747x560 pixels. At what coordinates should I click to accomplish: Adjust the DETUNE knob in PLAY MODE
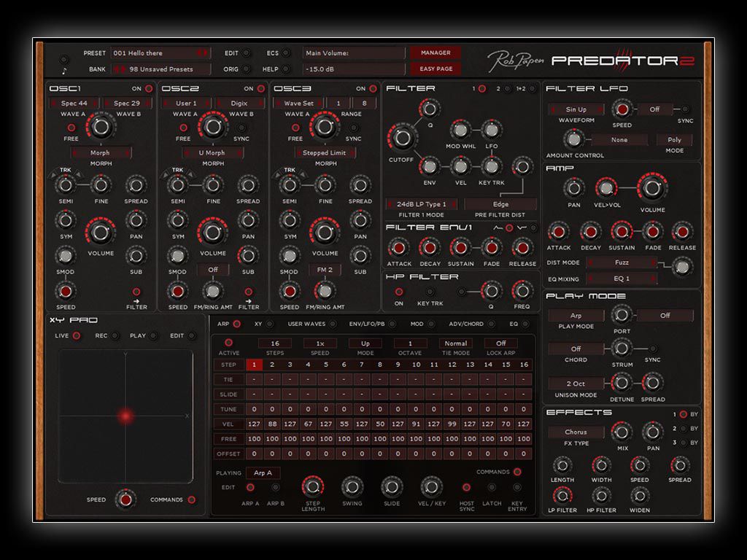(x=622, y=384)
